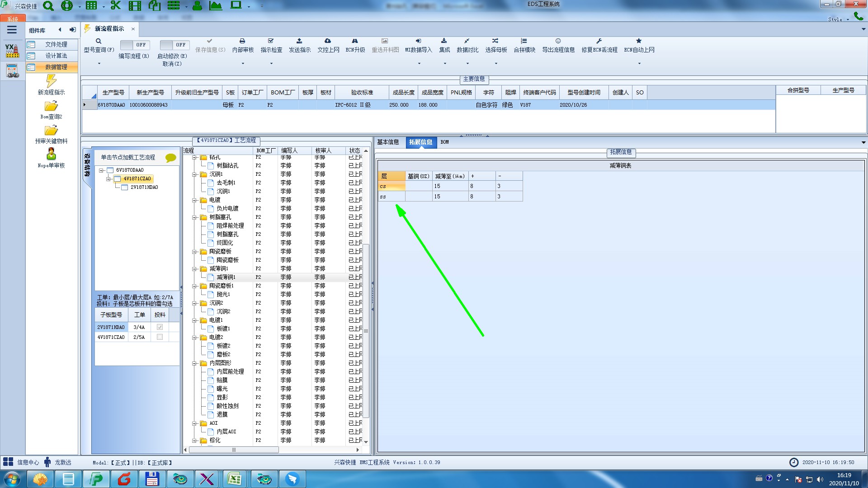Click the green lifebuoy icon in quick toolbar
This screenshot has width=868, height=488.
tap(67, 5)
